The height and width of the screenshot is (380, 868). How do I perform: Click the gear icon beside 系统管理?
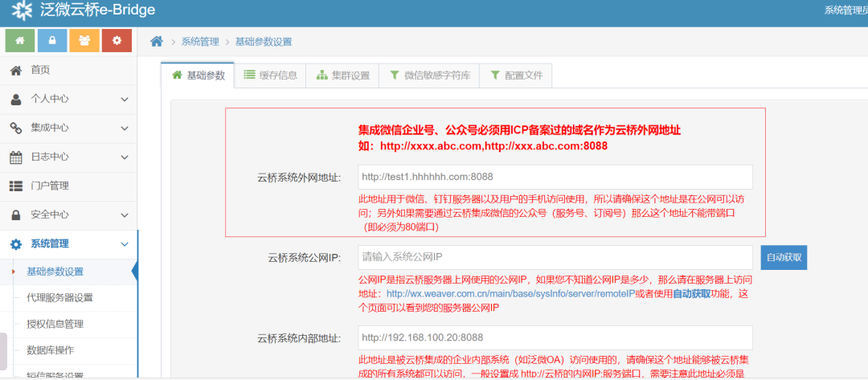pyautogui.click(x=16, y=244)
